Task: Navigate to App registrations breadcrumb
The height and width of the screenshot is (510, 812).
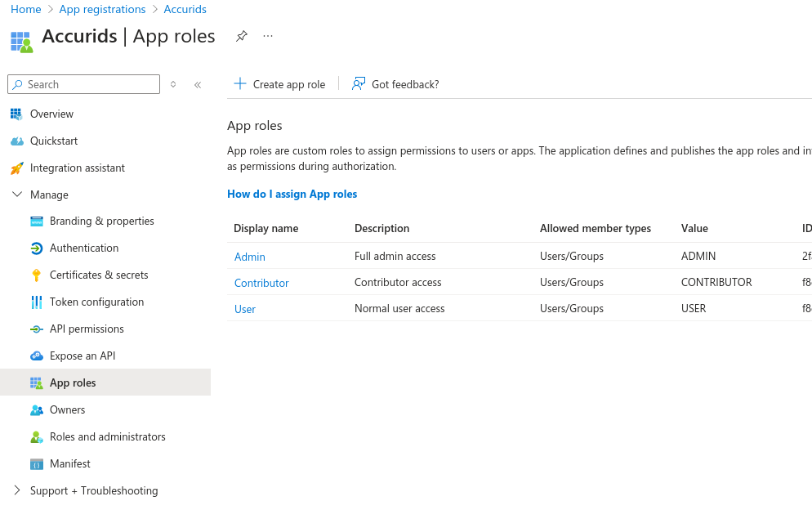Action: (x=102, y=9)
